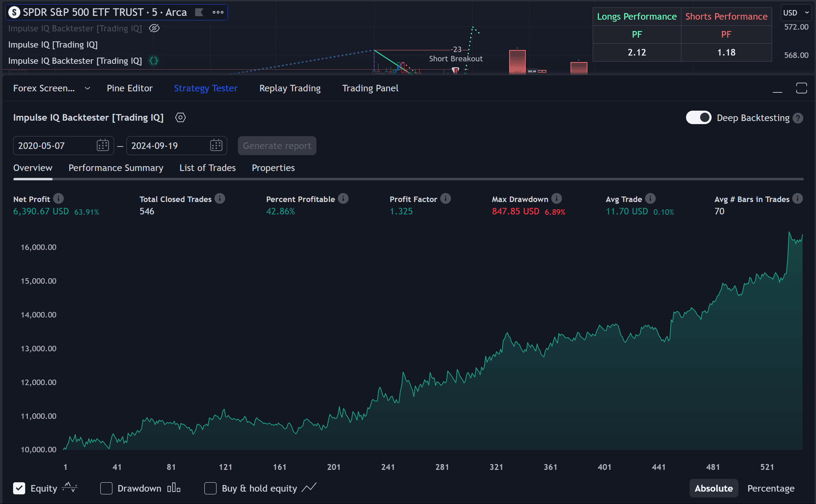Screen dimensions: 816x504
Task: Enable the Drawdown checkbox
Action: click(x=106, y=488)
